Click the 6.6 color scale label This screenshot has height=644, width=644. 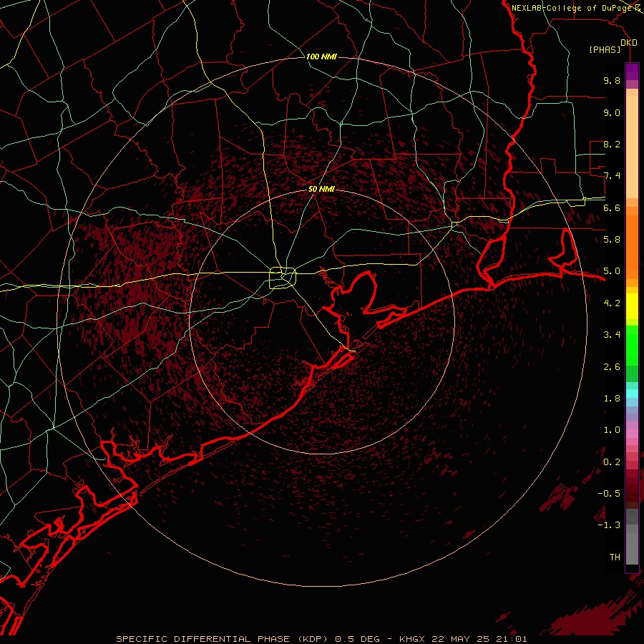[612, 208]
